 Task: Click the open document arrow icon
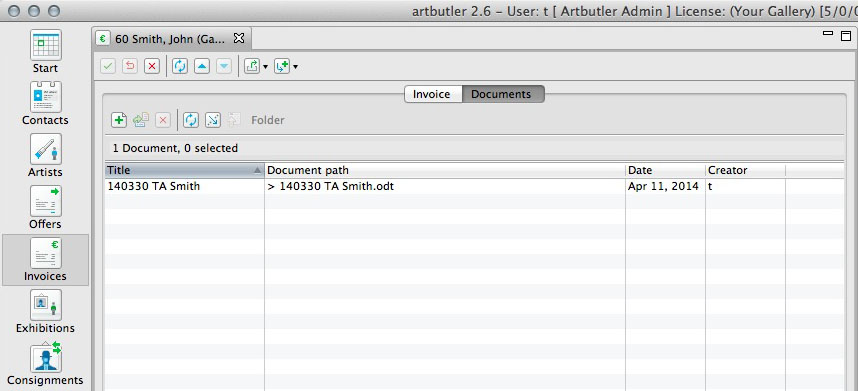tap(212, 120)
